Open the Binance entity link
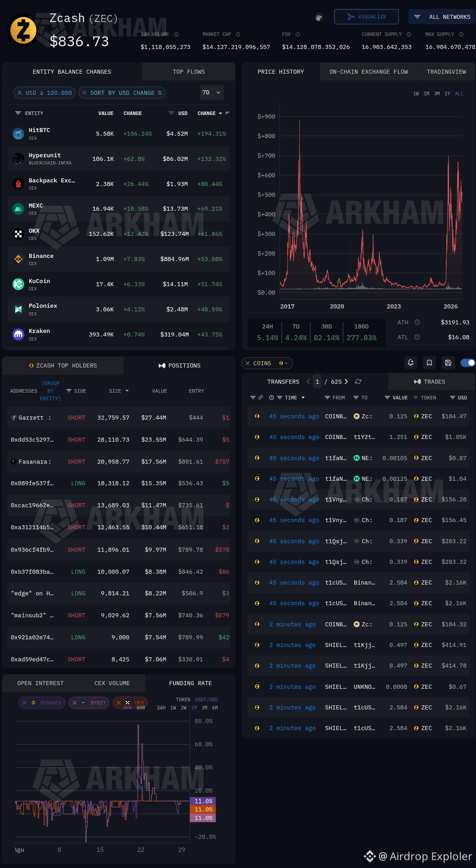 pos(41,256)
